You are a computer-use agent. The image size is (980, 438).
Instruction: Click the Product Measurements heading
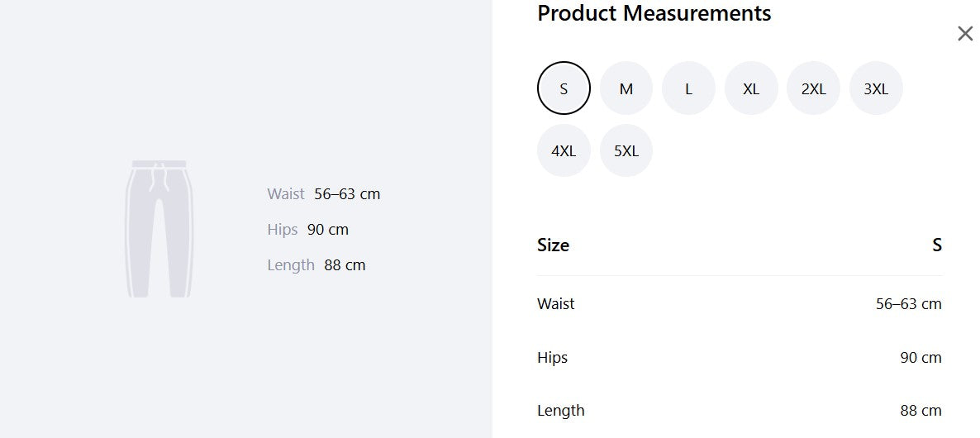[x=654, y=13]
